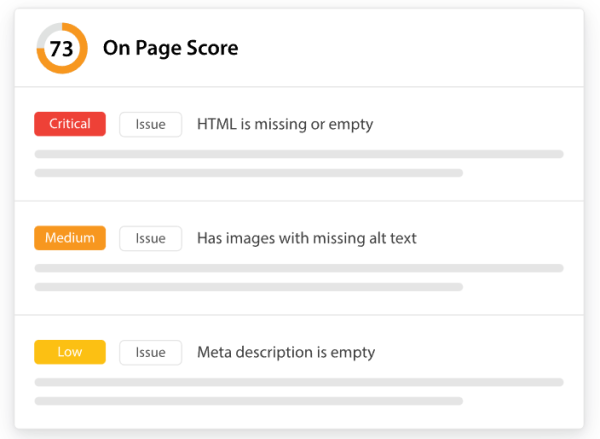Click the number 73 inside the score ring
Viewport: 600px width, 439px height.
click(61, 48)
